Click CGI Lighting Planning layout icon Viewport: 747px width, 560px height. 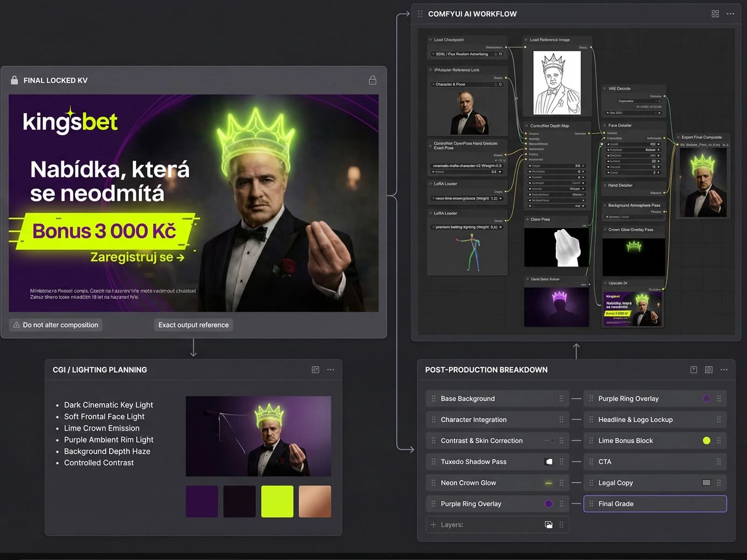point(316,370)
